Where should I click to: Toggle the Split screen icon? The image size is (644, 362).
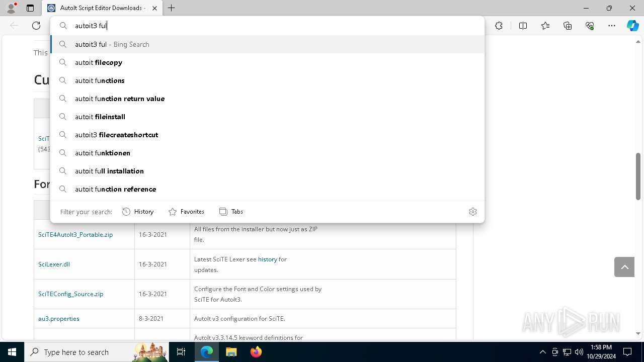[523, 26]
